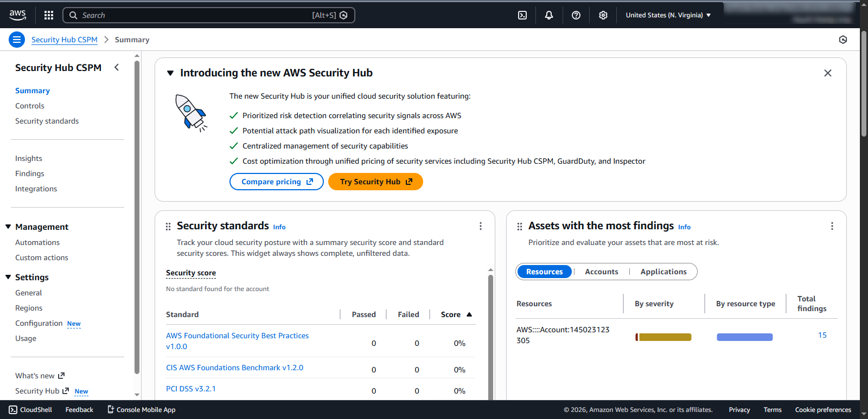Toggle the side navigation hamburger menu
The height and width of the screenshot is (419, 868).
click(x=17, y=40)
